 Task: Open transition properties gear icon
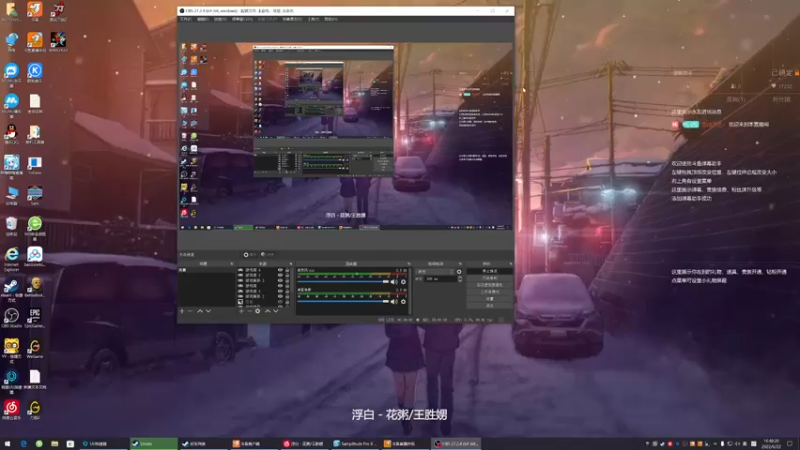(459, 271)
